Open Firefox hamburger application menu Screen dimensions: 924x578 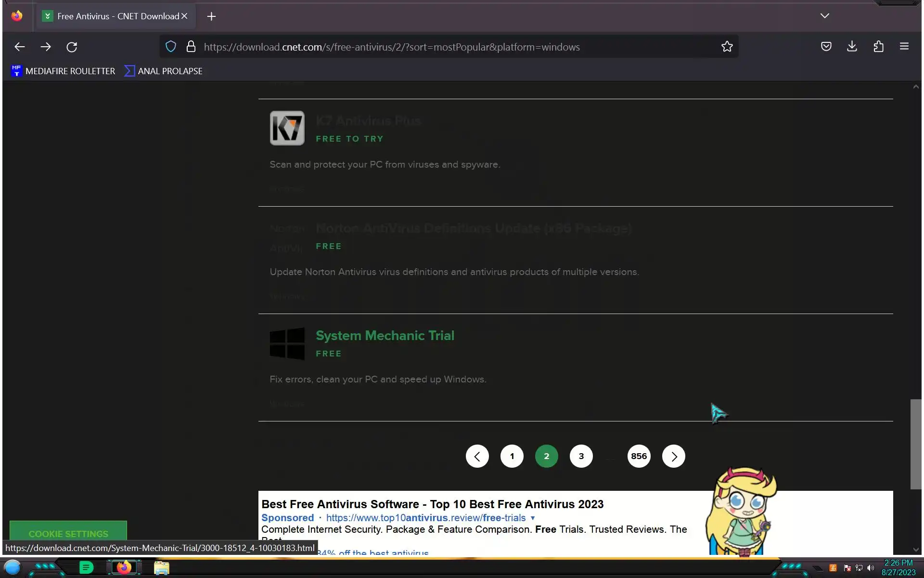pyautogui.click(x=904, y=47)
